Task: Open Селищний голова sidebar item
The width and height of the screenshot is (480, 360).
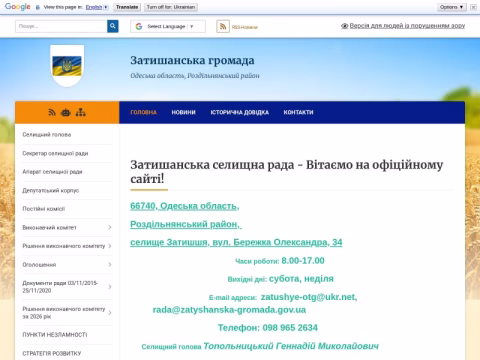Action: (x=47, y=135)
